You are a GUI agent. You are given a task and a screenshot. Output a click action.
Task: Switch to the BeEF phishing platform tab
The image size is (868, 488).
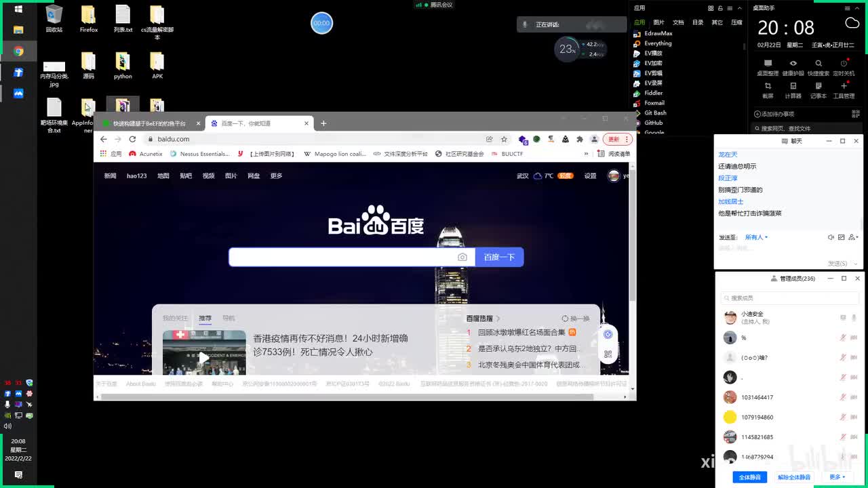(x=149, y=123)
